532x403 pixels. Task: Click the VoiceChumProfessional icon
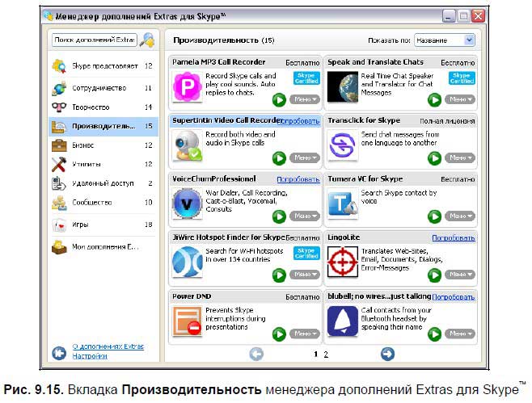188,204
